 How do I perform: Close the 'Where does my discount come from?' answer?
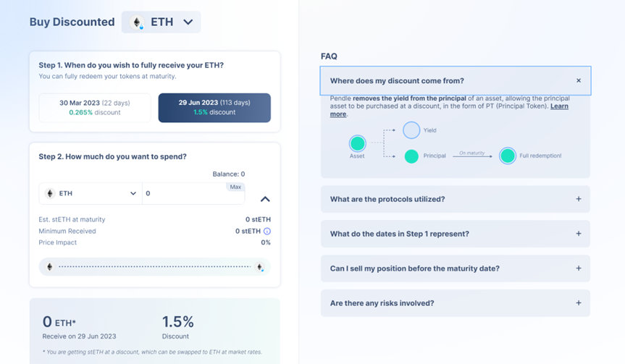click(579, 80)
